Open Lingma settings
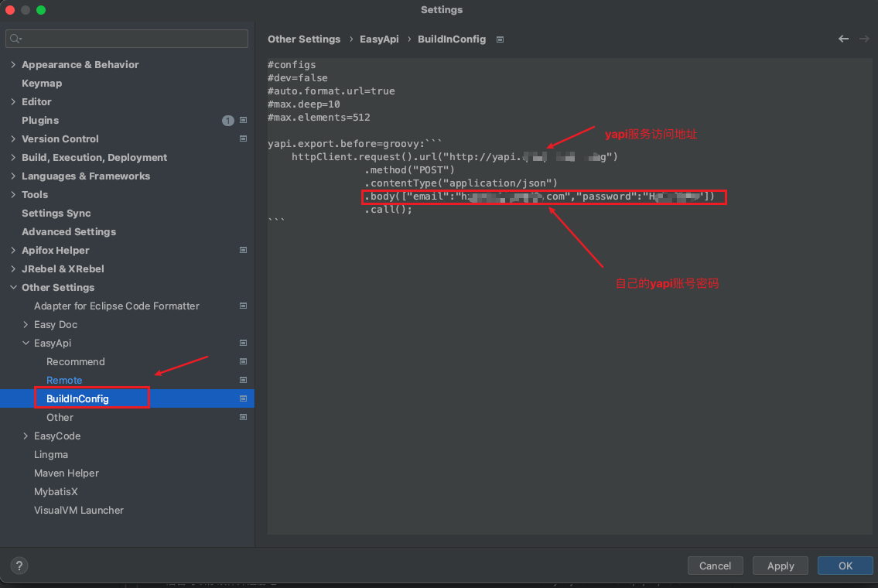Screen dimensions: 878x588 pyautogui.click(x=51, y=455)
